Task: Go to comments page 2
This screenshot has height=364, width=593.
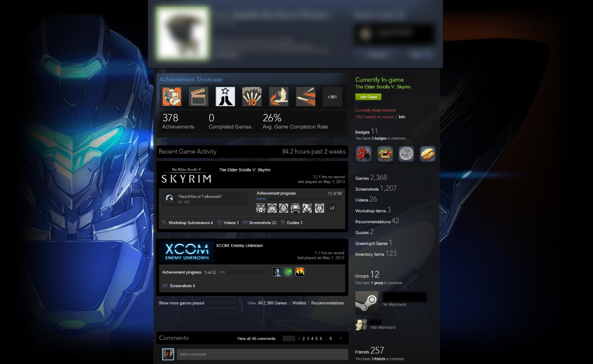Action: tap(303, 339)
